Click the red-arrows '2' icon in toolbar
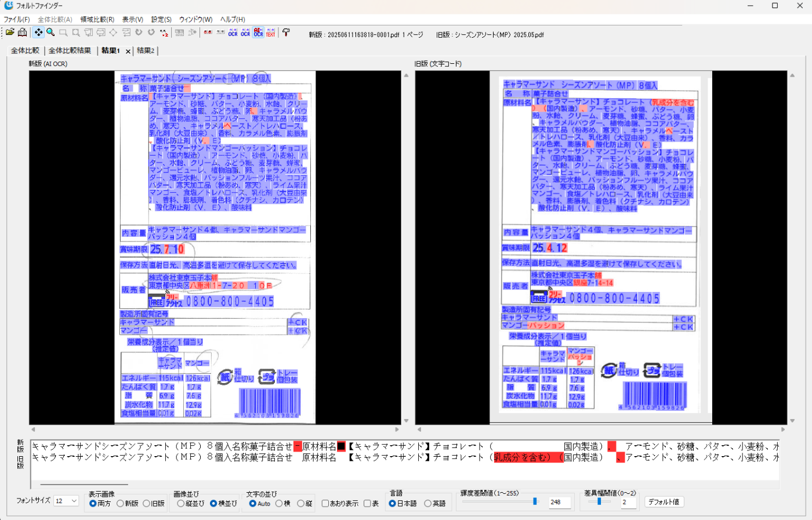 click(164, 32)
